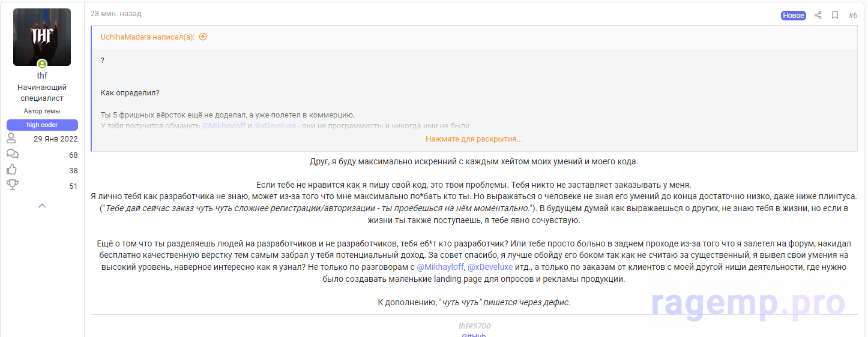
Task: Click the trophy points icon
Action: (11, 185)
